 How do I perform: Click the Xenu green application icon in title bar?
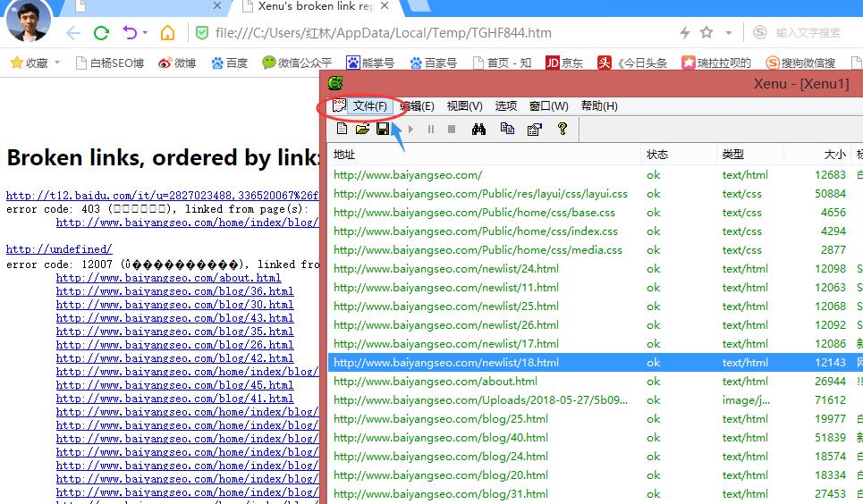[335, 83]
